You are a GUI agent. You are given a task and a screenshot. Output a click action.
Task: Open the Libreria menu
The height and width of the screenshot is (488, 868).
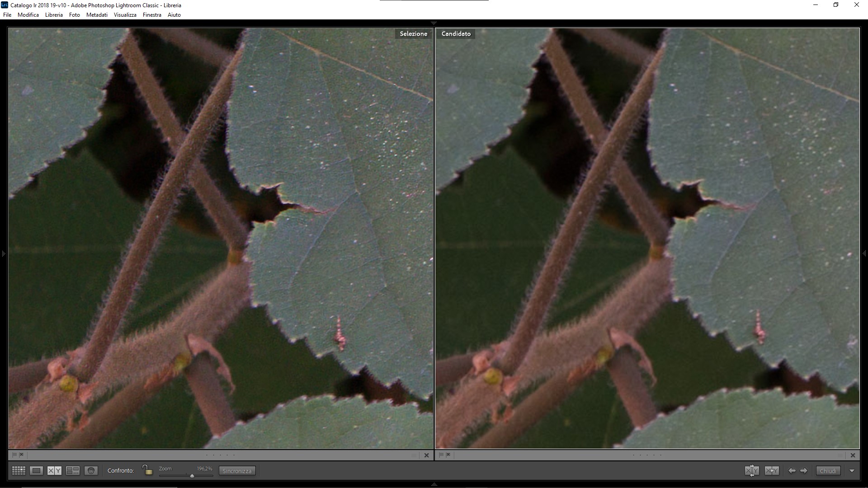(x=54, y=15)
